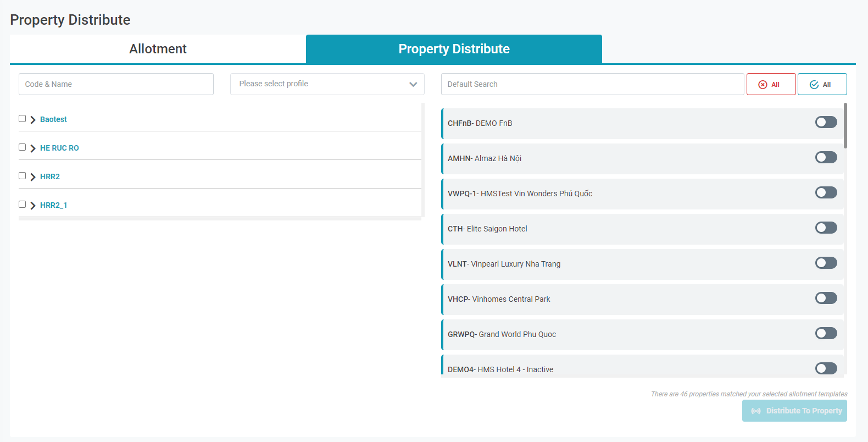
Task: Click the red deselect-all X icon
Action: (x=763, y=85)
